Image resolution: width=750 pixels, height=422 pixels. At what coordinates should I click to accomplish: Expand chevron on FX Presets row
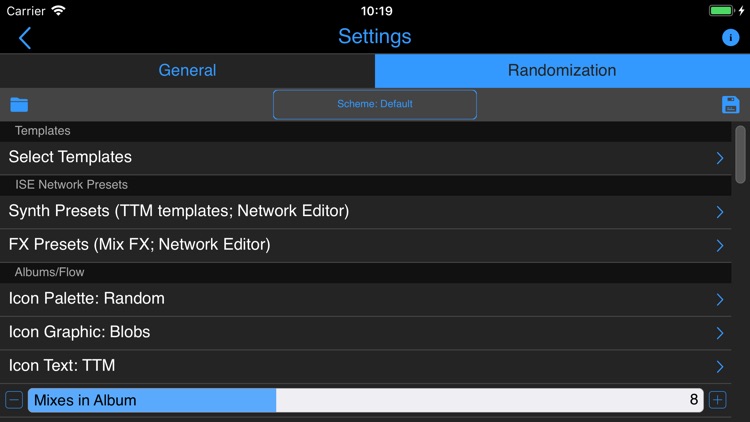[720, 245]
